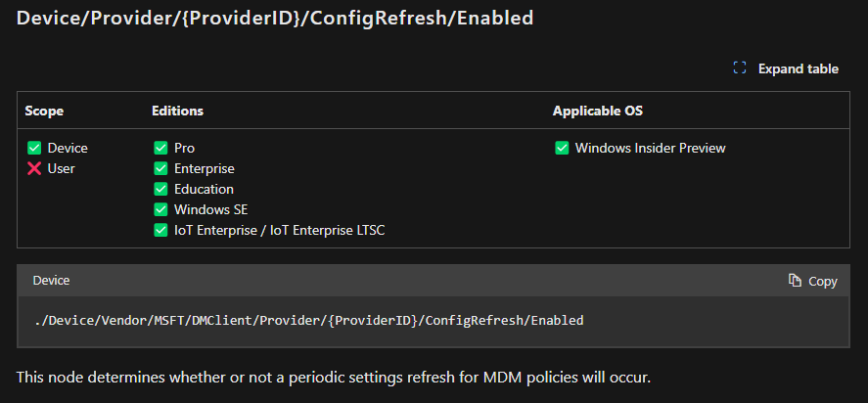This screenshot has width=868, height=403.
Task: Click the Applicable OS column header
Action: 597,111
